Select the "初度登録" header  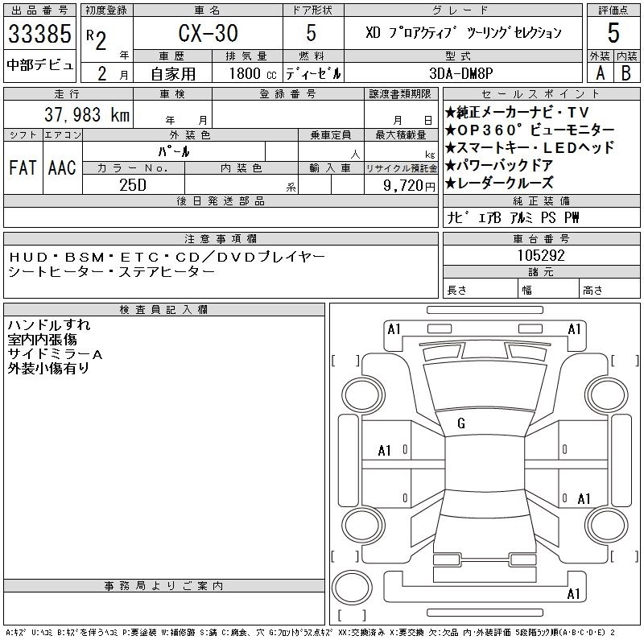tap(106, 10)
